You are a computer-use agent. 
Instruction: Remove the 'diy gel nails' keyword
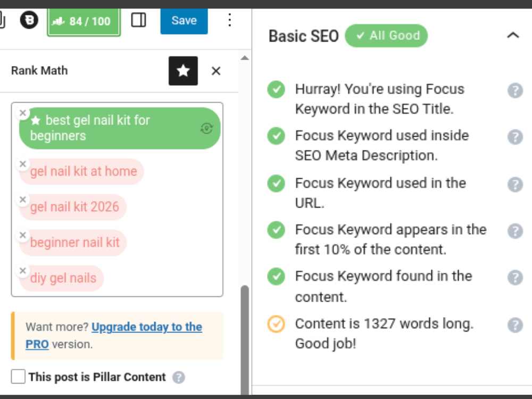pos(23,271)
